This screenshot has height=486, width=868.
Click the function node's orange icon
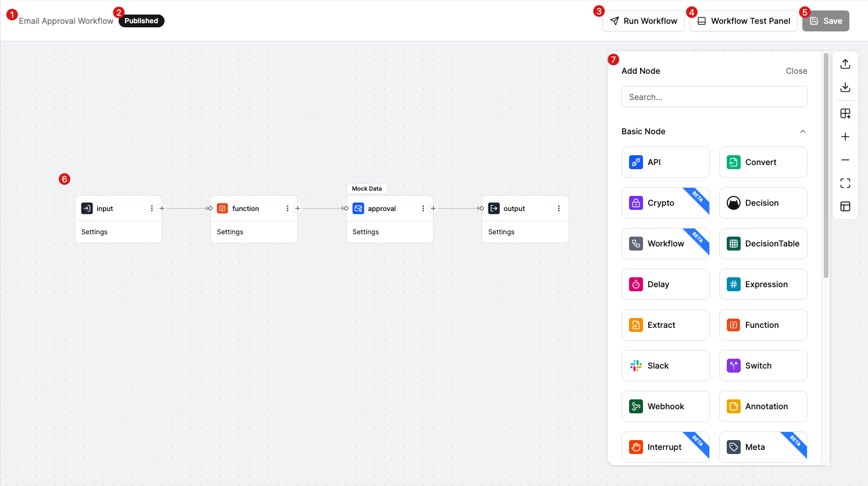[223, 208]
